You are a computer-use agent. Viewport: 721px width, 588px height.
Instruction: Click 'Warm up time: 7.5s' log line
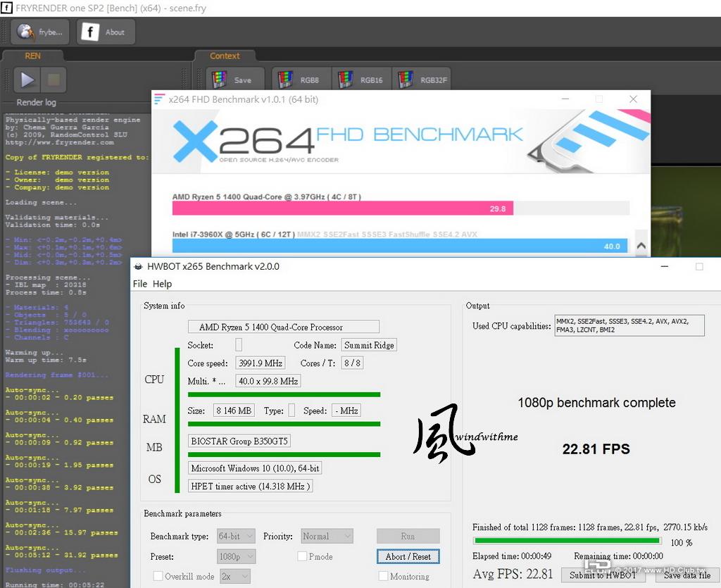tap(46, 360)
